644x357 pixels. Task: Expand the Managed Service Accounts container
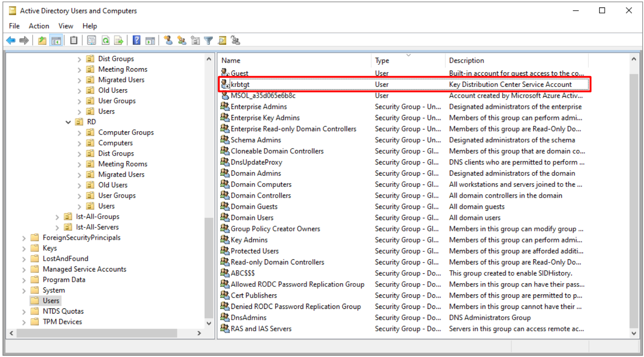point(24,269)
